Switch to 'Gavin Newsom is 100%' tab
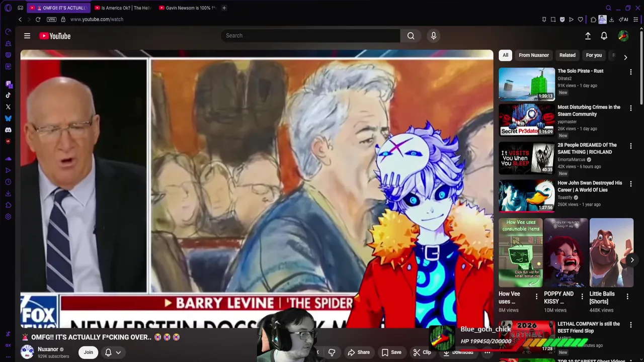Screen dimensions: 644x362 (188, 8)
